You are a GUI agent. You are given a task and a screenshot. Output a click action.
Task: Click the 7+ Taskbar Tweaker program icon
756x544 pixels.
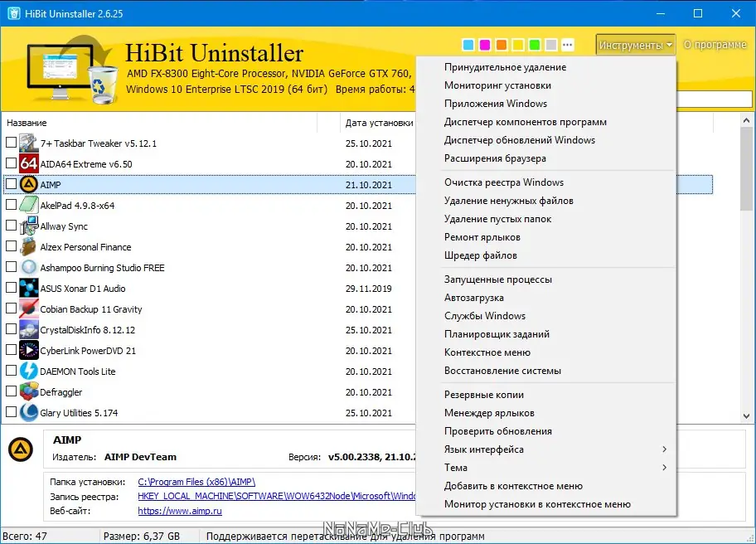click(28, 143)
